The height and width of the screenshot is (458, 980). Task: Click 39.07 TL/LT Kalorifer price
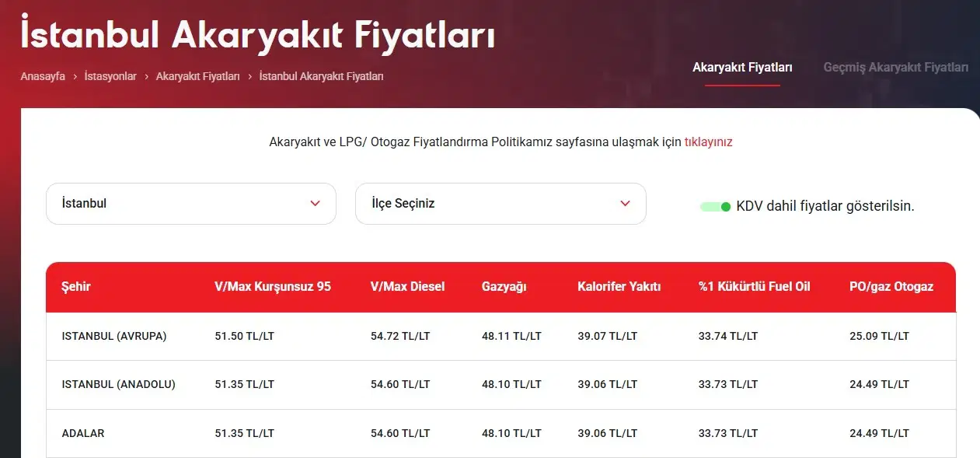click(x=607, y=336)
